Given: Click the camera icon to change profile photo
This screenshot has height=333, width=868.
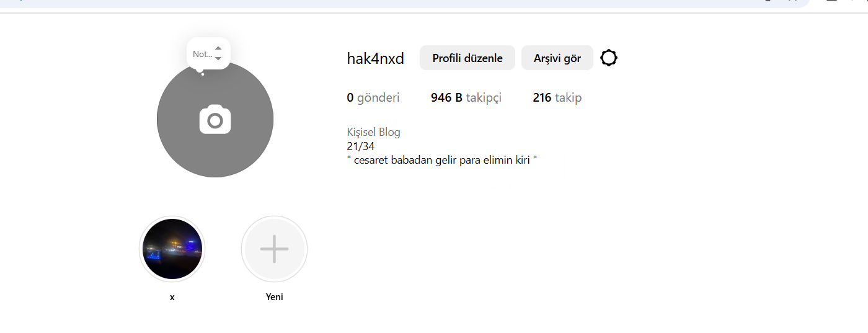Looking at the screenshot, I should (215, 120).
